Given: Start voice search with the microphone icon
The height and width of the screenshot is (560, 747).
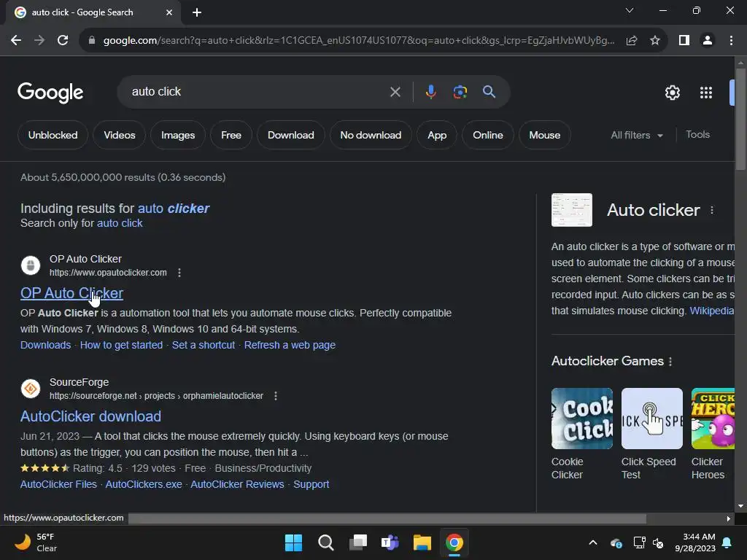Looking at the screenshot, I should [x=430, y=92].
